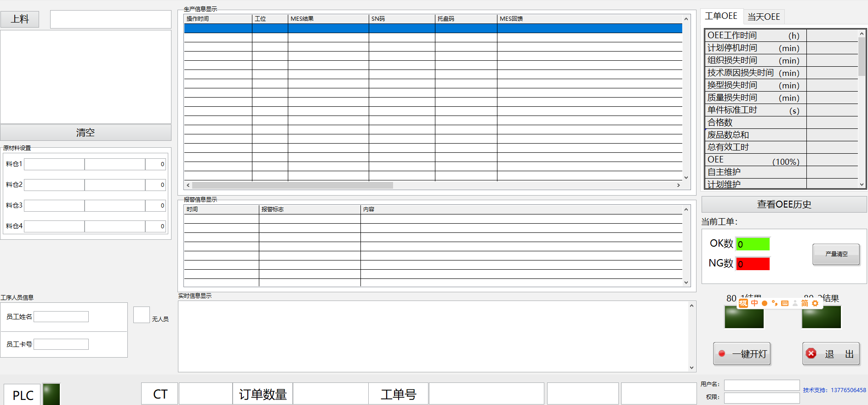The width and height of the screenshot is (868, 405).
Task: Click the 用户名 field
Action: click(x=762, y=385)
